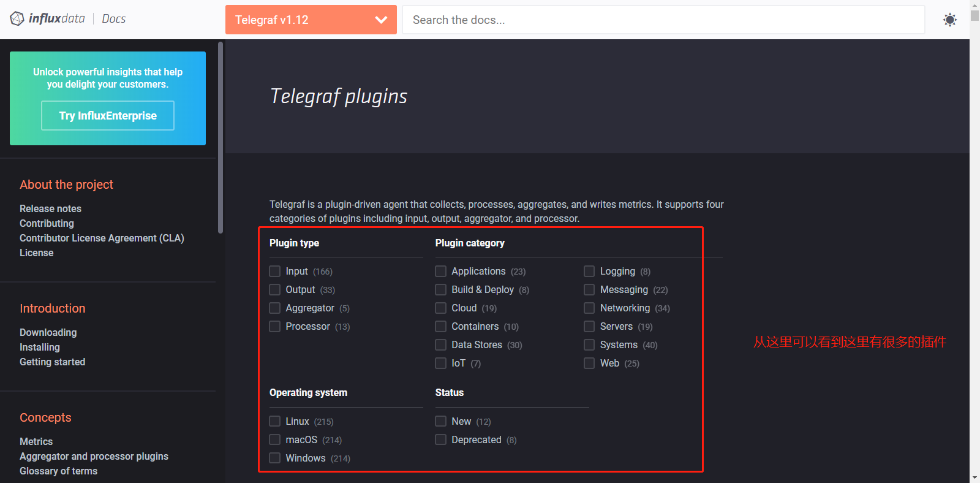Click the Telegraf plugins page title

pyautogui.click(x=339, y=96)
